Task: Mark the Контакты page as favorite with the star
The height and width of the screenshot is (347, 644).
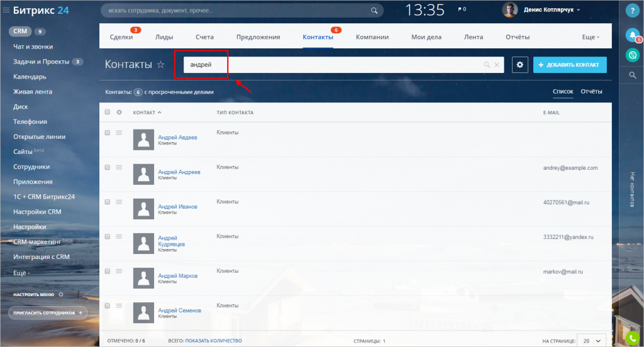Action: (x=160, y=65)
